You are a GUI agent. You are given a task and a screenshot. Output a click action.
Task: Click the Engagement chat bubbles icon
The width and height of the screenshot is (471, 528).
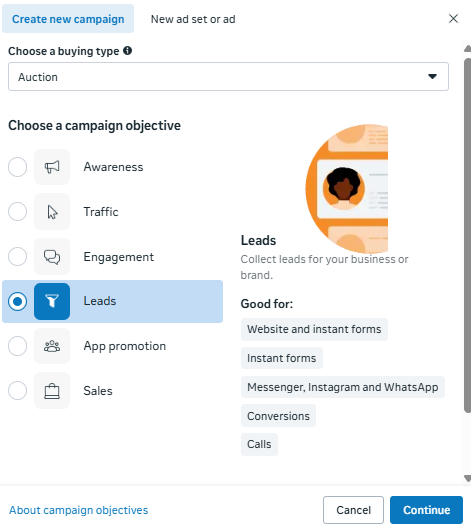[x=52, y=257]
